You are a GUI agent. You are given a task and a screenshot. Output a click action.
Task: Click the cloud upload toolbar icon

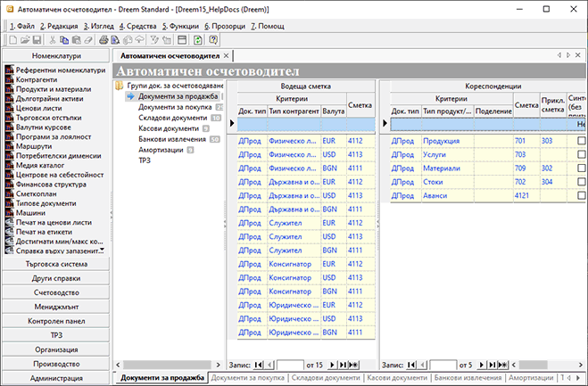coord(139,40)
